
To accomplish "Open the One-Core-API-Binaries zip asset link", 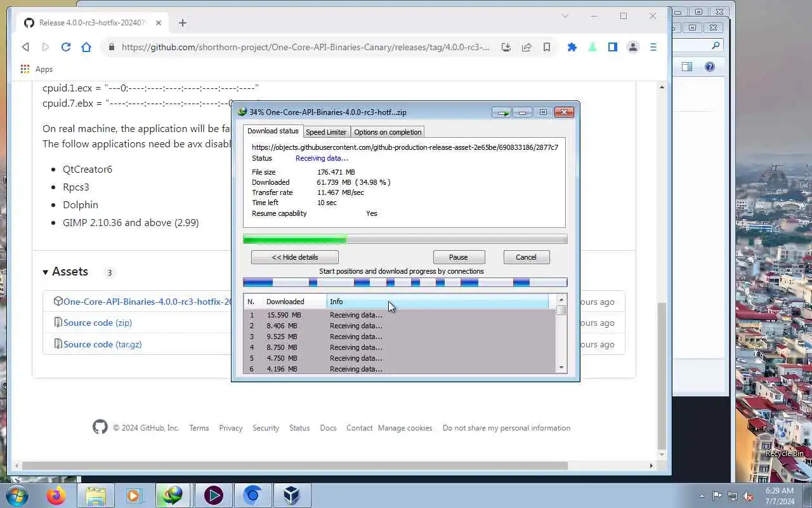I will pos(148,302).
